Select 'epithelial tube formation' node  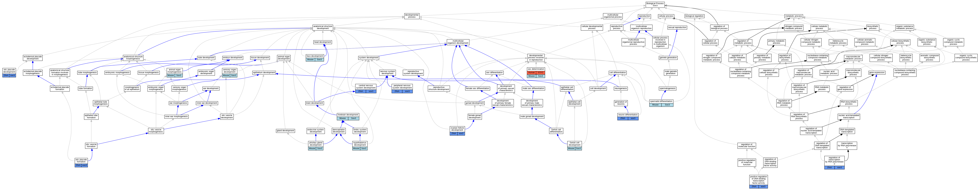91,117
